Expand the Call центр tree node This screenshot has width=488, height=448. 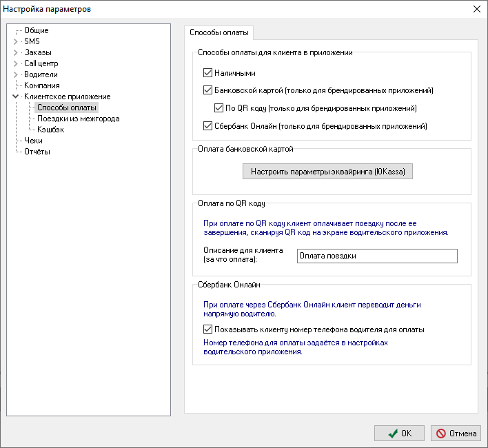click(16, 63)
